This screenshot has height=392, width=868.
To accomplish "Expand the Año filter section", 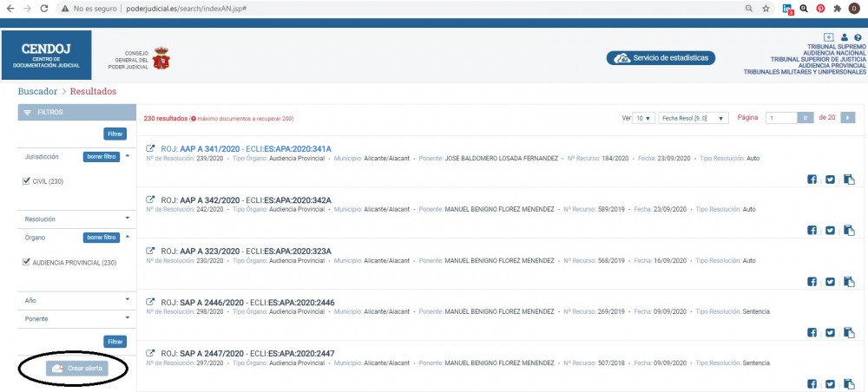I will tap(128, 300).
